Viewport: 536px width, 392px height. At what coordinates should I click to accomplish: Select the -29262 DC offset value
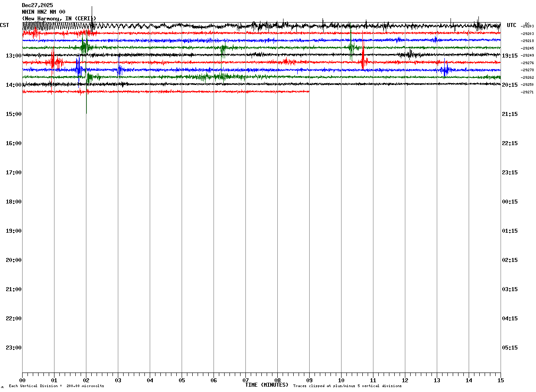pyautogui.click(x=528, y=77)
